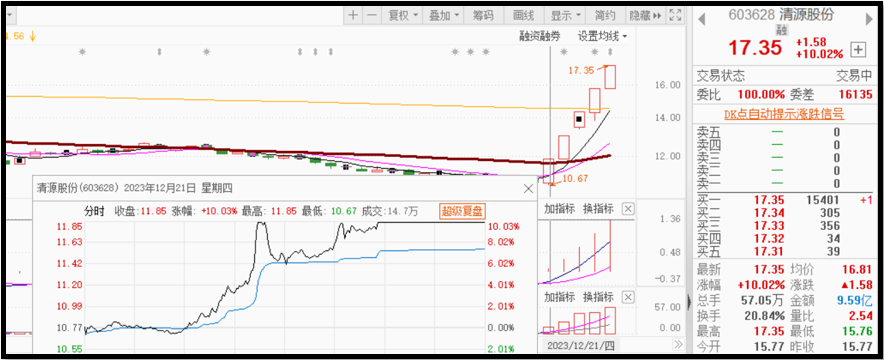The height and width of the screenshot is (360, 884).
Task: Toggle fullscreen chart icon
Action: [675, 16]
